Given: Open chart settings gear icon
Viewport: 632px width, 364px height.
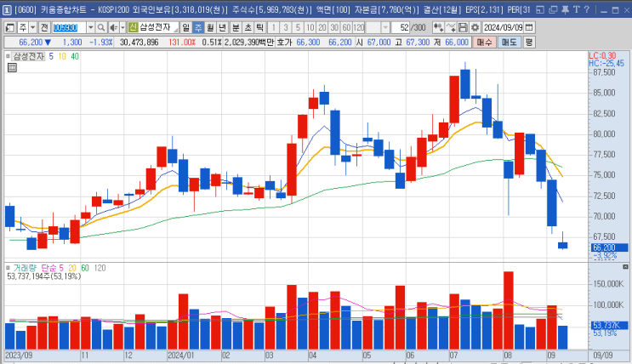Looking at the screenshot, I should 475,27.
